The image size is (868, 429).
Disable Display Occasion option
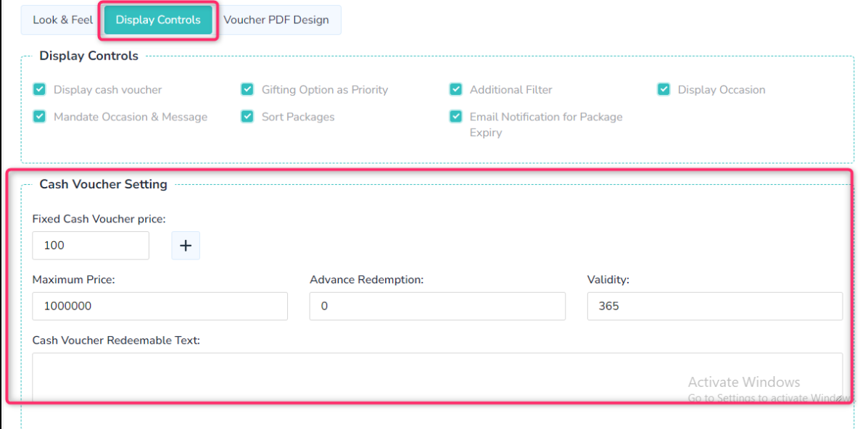(664, 89)
